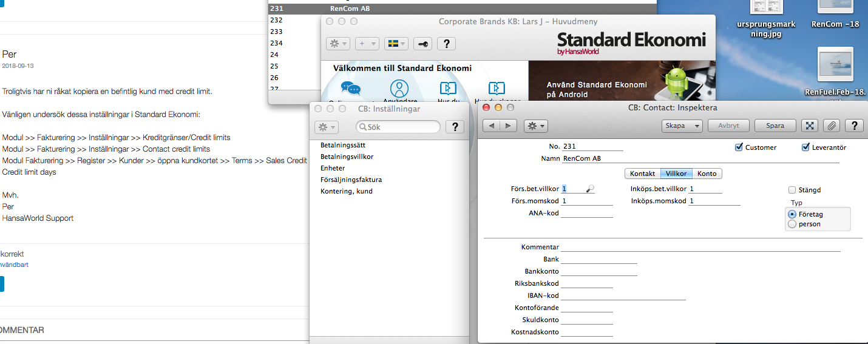Click the Skuldkonto field
Viewport: 868px width, 344px height.
point(587,320)
